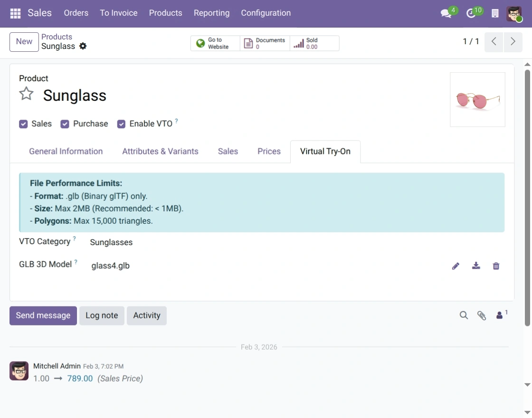The height and width of the screenshot is (418, 532).
Task: Select the Virtual Try-On tab
Action: 325,152
